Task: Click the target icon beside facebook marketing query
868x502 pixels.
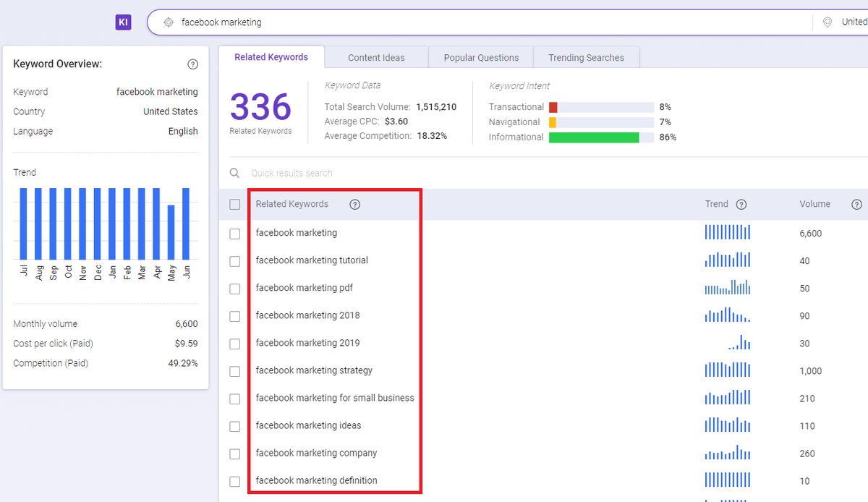Action: [x=169, y=22]
